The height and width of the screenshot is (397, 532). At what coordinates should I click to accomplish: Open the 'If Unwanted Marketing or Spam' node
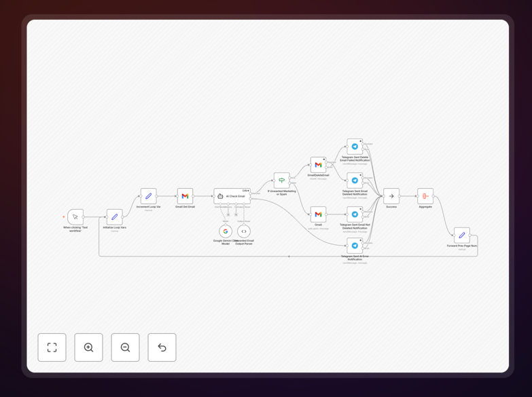281,181
